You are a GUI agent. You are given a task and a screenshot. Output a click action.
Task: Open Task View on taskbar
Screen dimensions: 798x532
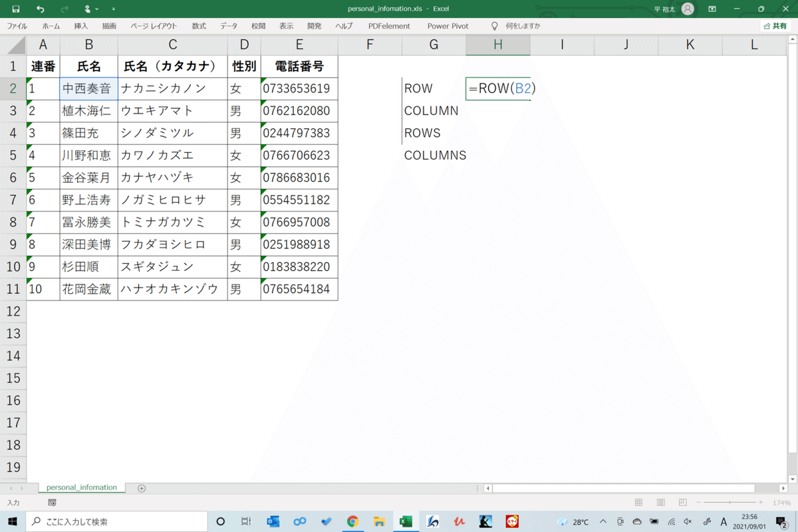pyautogui.click(x=246, y=522)
